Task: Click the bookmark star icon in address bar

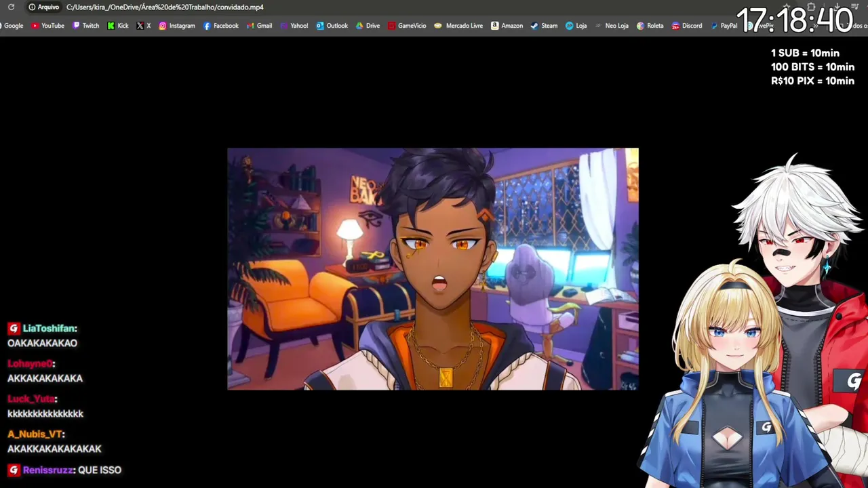Action: click(787, 7)
